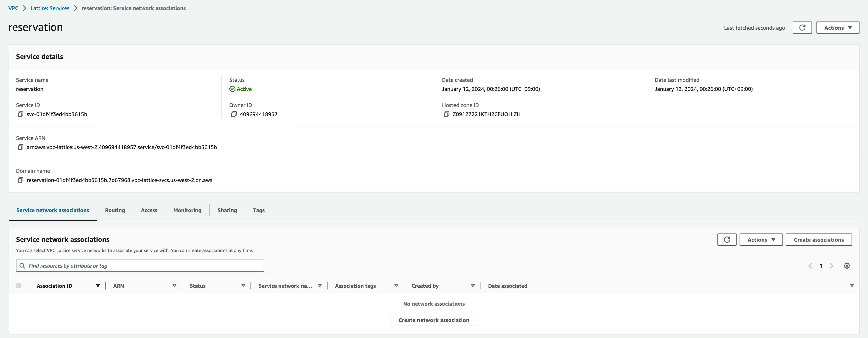Copy the Service ARN string
868x338 pixels.
coord(20,147)
